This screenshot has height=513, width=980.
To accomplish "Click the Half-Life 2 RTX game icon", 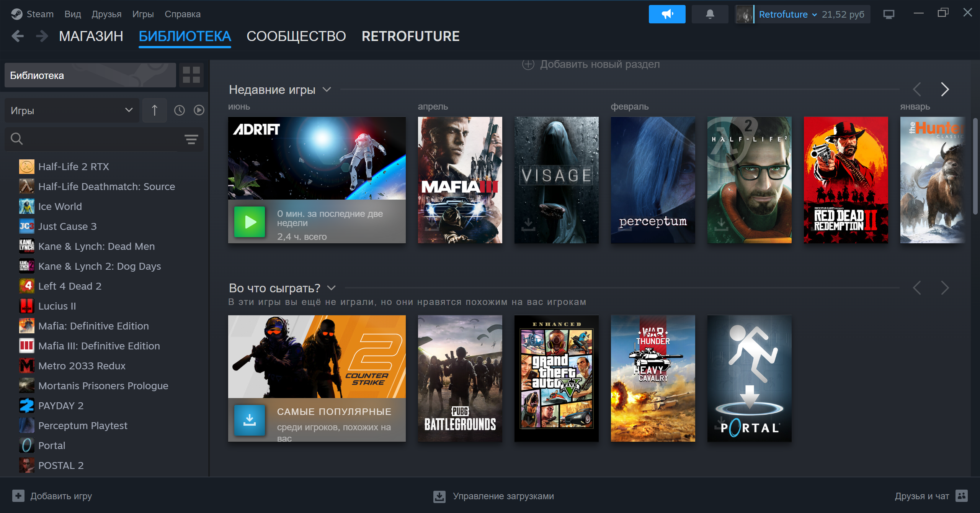I will tap(27, 167).
